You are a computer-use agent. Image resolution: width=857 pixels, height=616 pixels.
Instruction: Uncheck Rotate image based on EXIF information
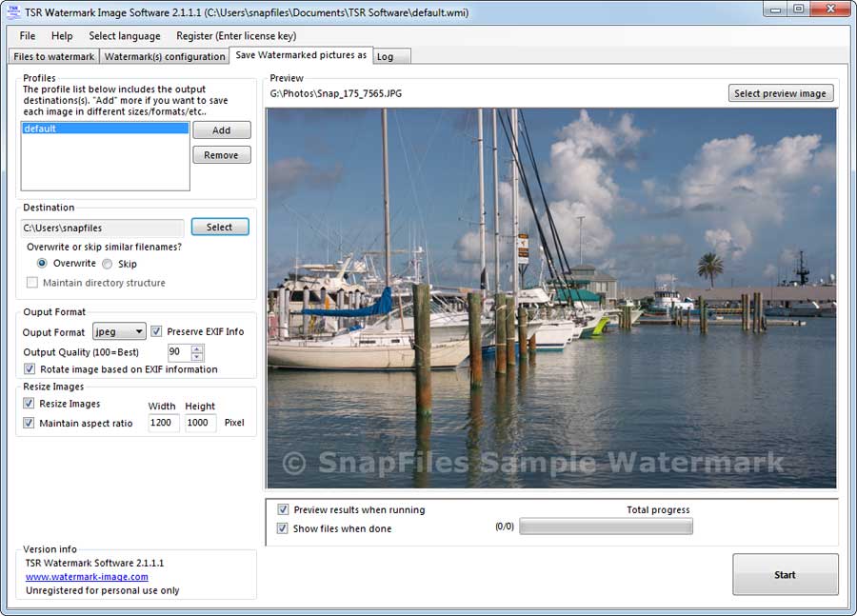(30, 369)
